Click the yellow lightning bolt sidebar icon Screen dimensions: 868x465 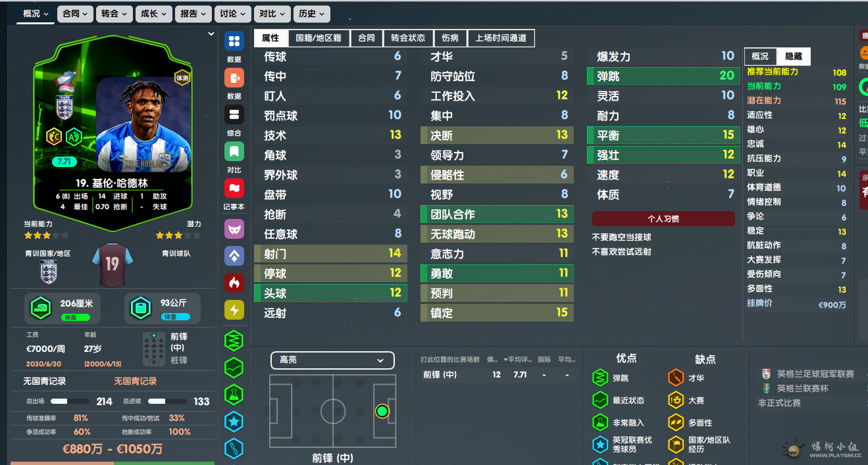pyautogui.click(x=234, y=310)
